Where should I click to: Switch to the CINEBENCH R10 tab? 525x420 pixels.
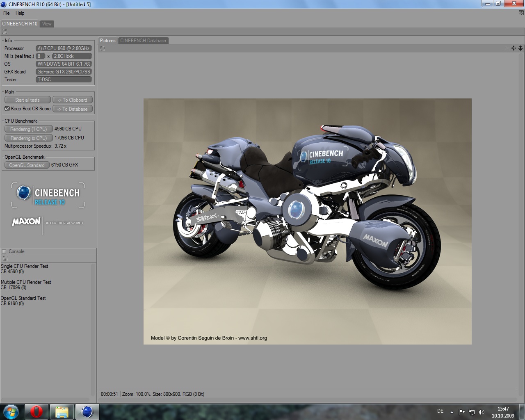(x=20, y=24)
